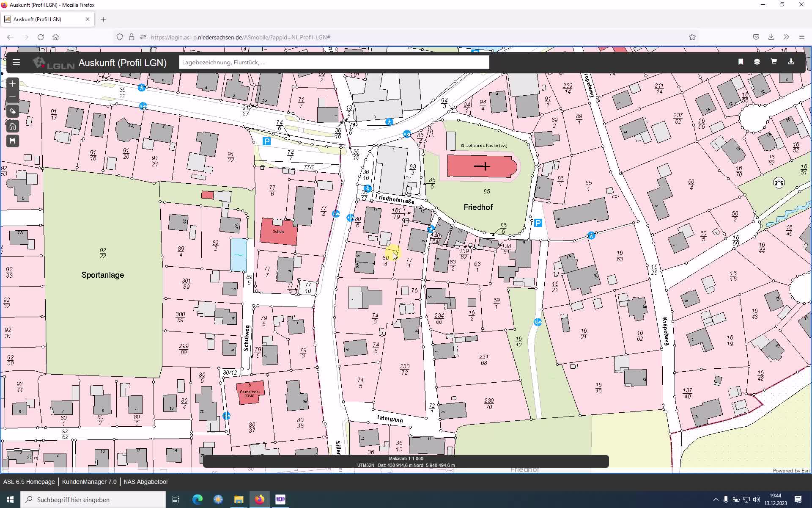Open the bookmarks panel icon
The image size is (812, 508).
click(741, 62)
